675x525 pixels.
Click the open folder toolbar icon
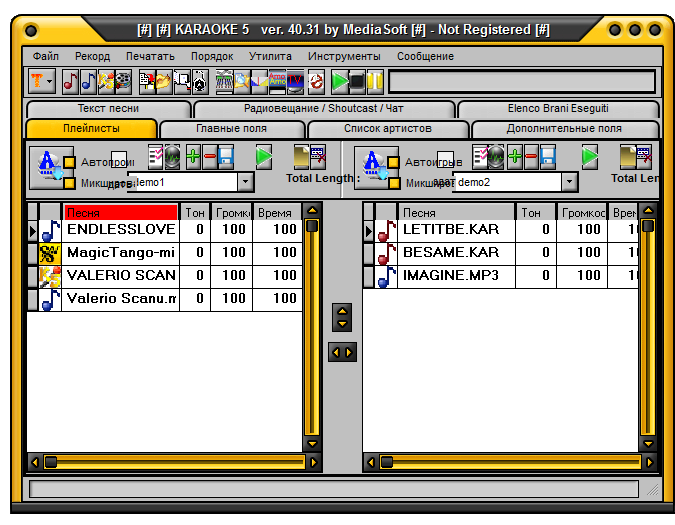coord(164,81)
